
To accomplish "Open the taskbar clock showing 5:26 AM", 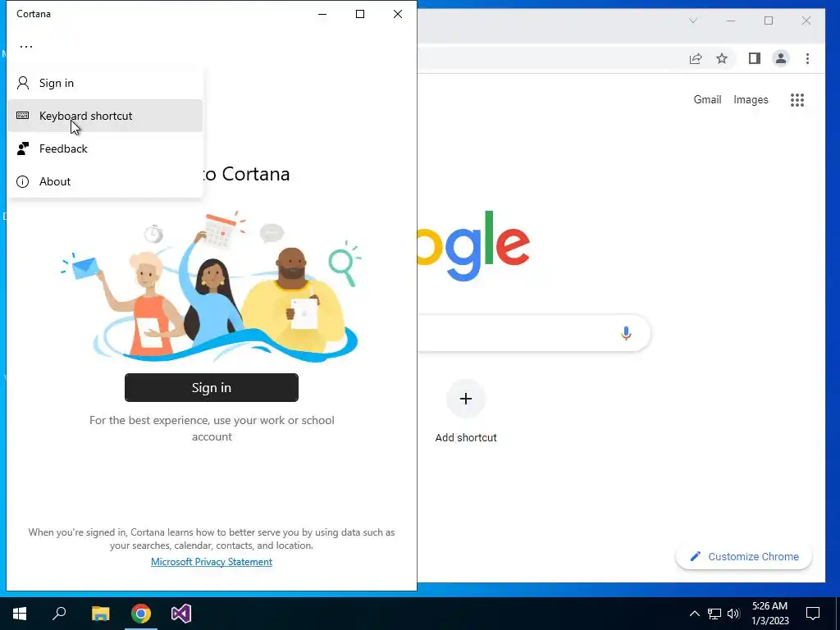I will [769, 614].
